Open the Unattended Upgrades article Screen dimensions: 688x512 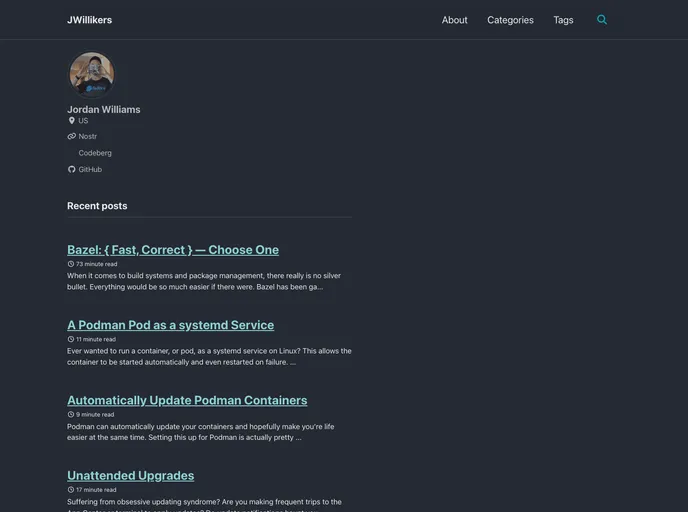(x=130, y=476)
